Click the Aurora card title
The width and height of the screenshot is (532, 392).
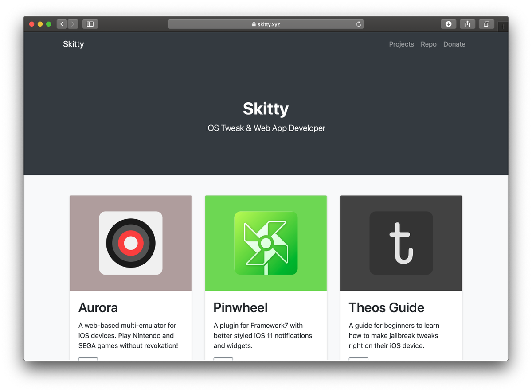[x=98, y=307]
